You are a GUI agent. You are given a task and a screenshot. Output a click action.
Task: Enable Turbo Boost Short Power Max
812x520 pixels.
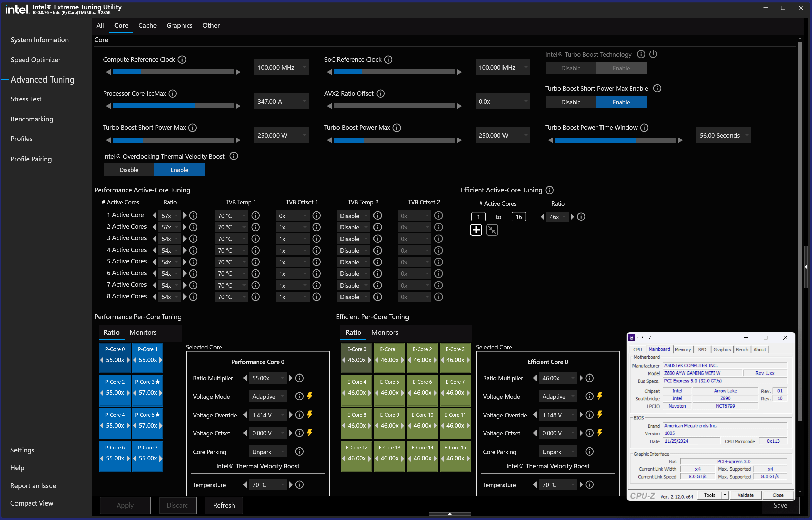(621, 102)
